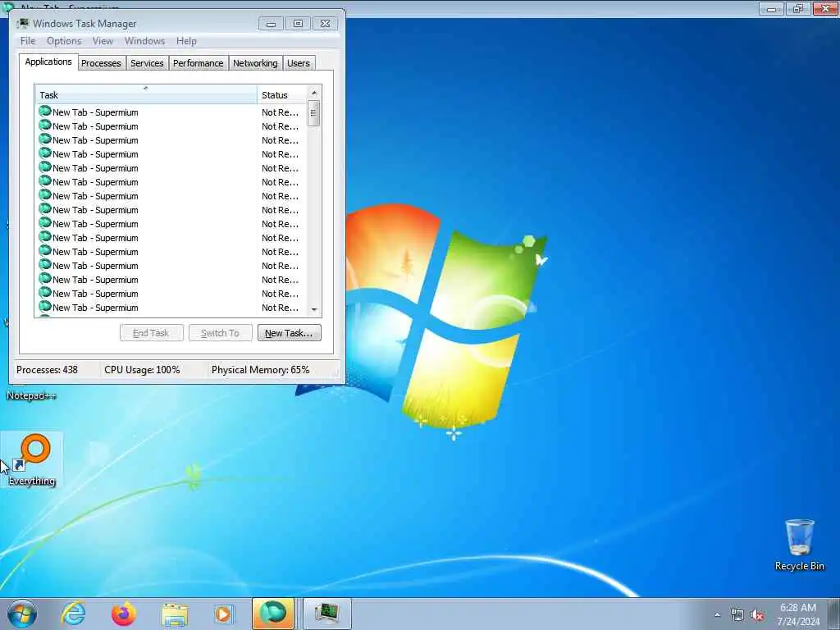Click the New Task... button
This screenshot has height=630, width=840.
pyautogui.click(x=290, y=333)
